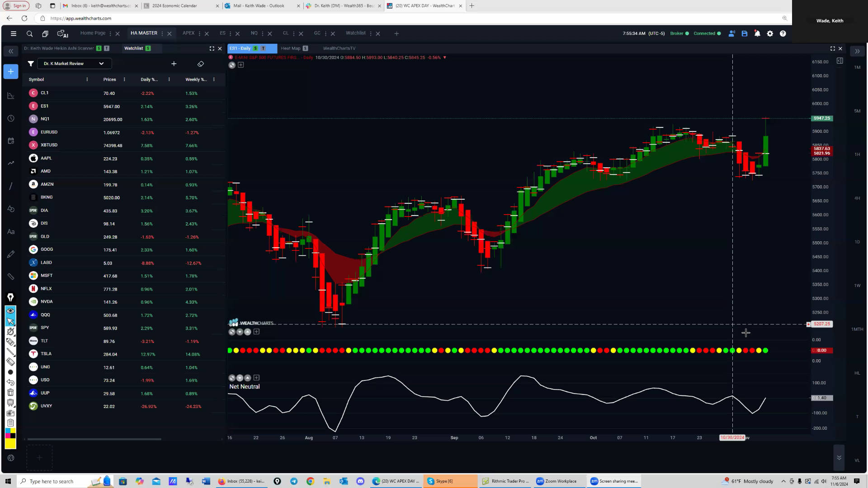Expand right panel with double chevron

(x=857, y=52)
